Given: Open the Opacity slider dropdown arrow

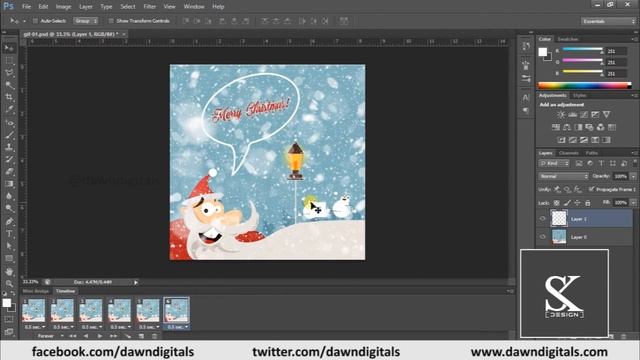Looking at the screenshot, I should [633, 176].
